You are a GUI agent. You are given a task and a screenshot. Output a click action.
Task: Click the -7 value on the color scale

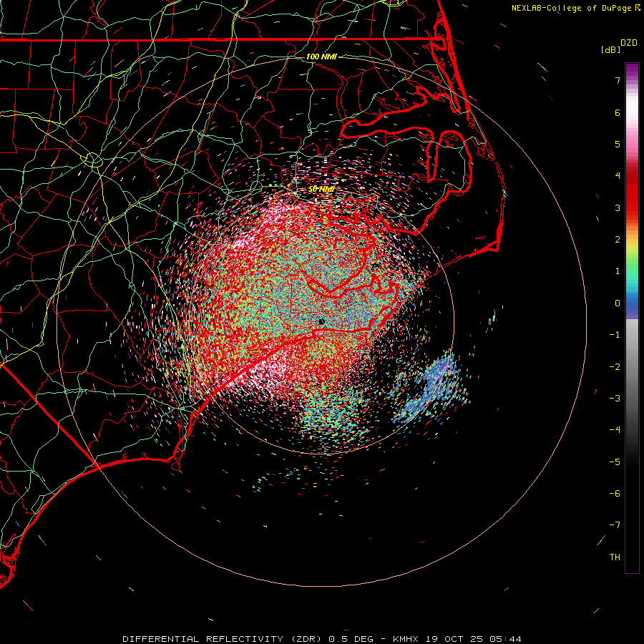(615, 525)
